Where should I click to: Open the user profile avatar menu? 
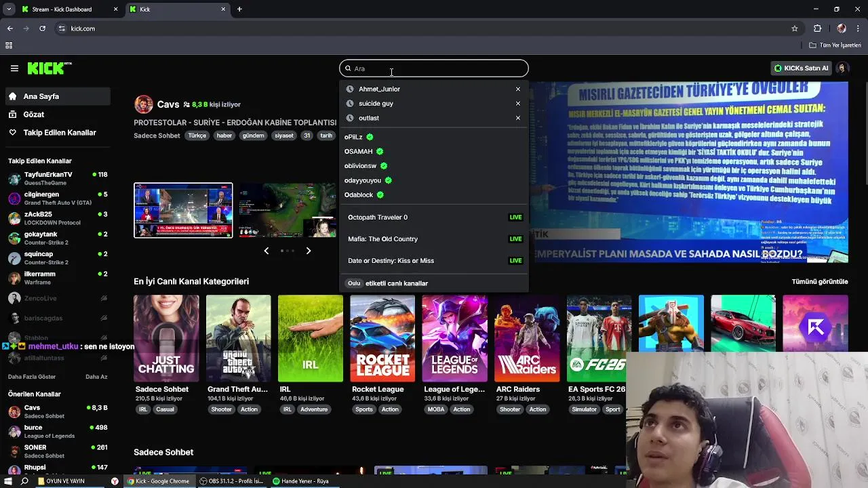tap(842, 68)
